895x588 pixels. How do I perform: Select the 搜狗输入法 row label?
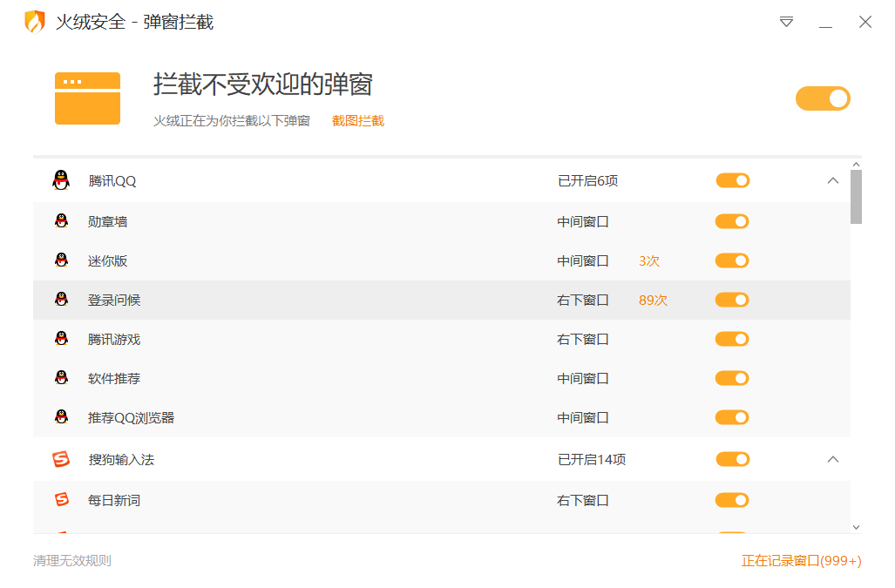(x=121, y=460)
